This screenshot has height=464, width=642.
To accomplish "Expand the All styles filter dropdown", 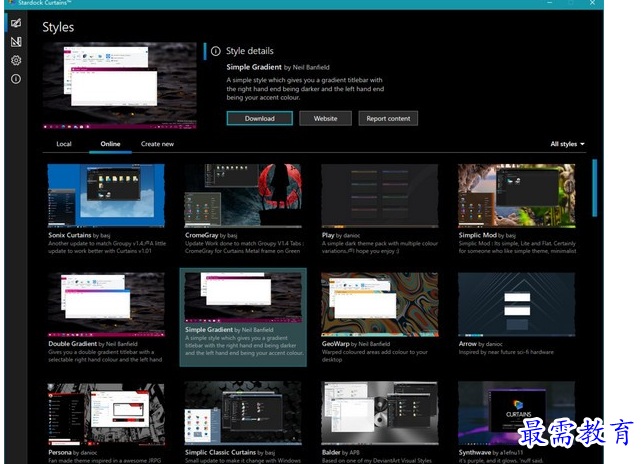I will (x=567, y=144).
